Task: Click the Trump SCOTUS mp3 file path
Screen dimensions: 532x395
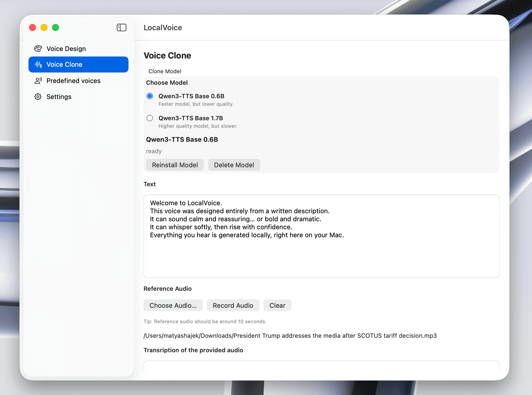Action: point(290,336)
